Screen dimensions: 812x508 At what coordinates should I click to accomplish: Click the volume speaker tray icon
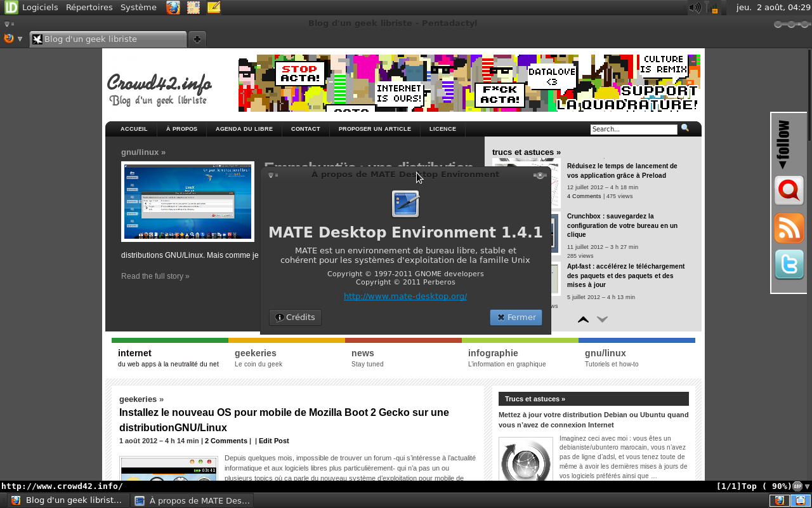[x=695, y=8]
